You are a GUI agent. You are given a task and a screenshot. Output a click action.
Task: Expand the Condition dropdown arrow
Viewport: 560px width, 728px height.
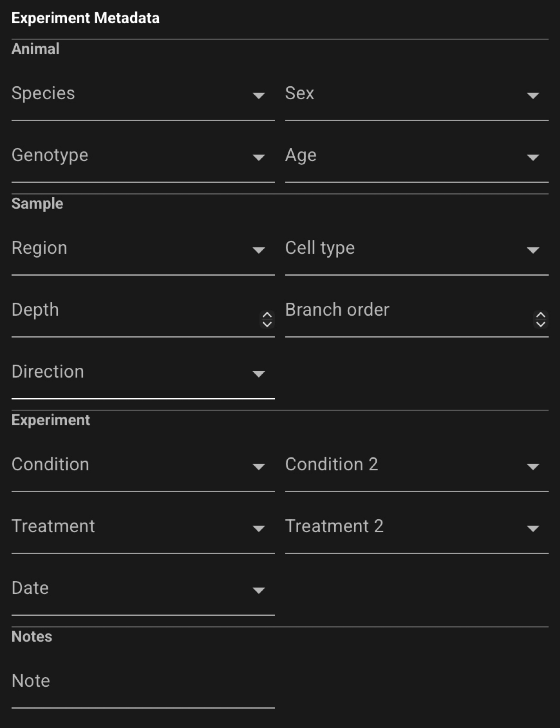point(258,467)
